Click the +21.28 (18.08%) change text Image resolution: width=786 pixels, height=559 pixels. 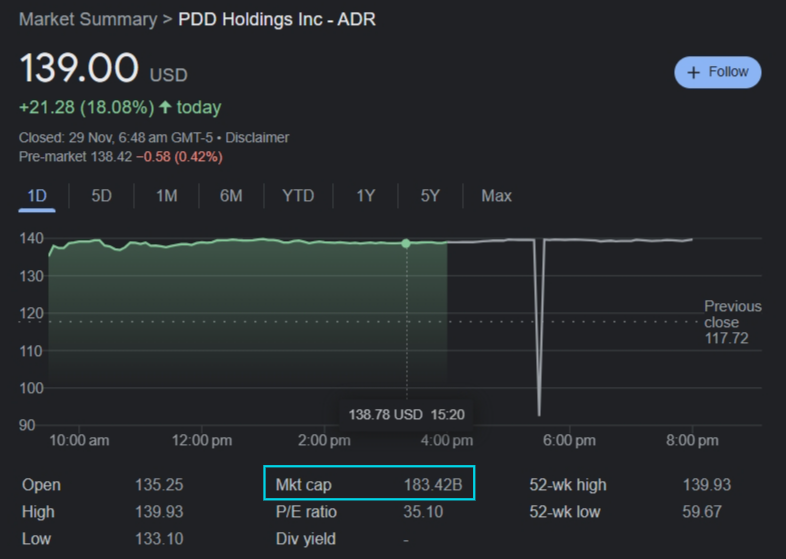click(x=87, y=107)
